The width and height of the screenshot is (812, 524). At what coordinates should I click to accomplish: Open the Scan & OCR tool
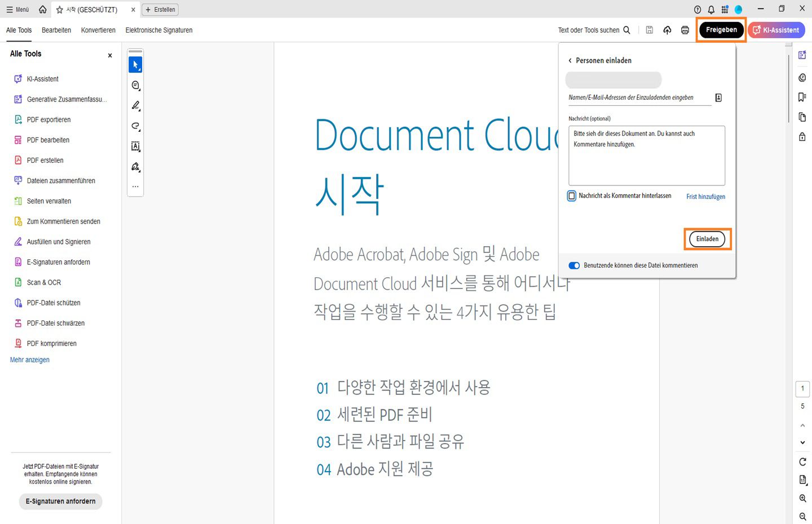pyautogui.click(x=37, y=282)
